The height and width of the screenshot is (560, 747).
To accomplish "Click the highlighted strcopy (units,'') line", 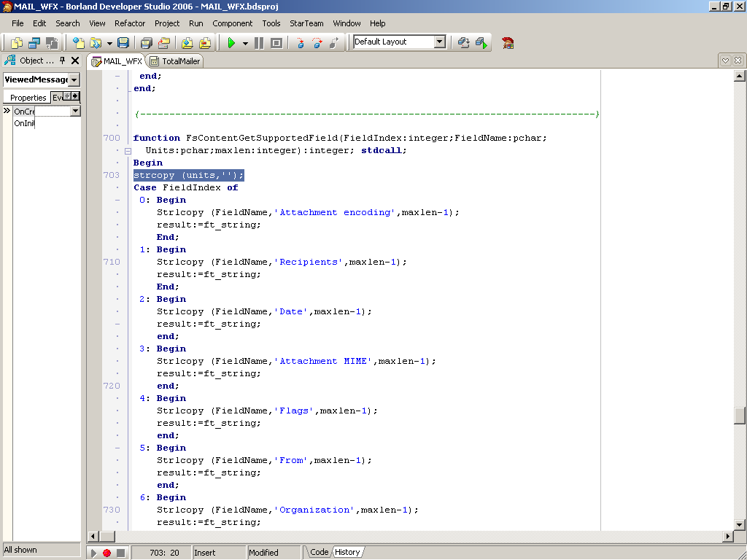I will tap(189, 175).
